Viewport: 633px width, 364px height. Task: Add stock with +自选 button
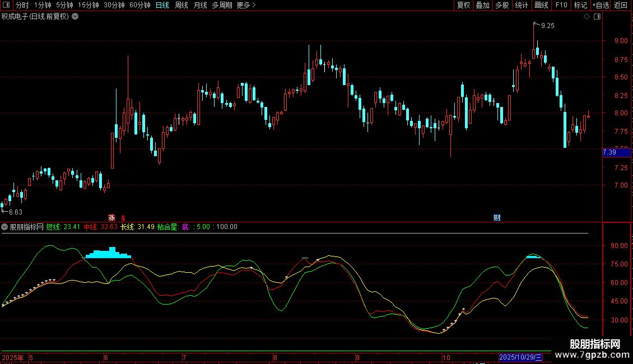click(600, 5)
